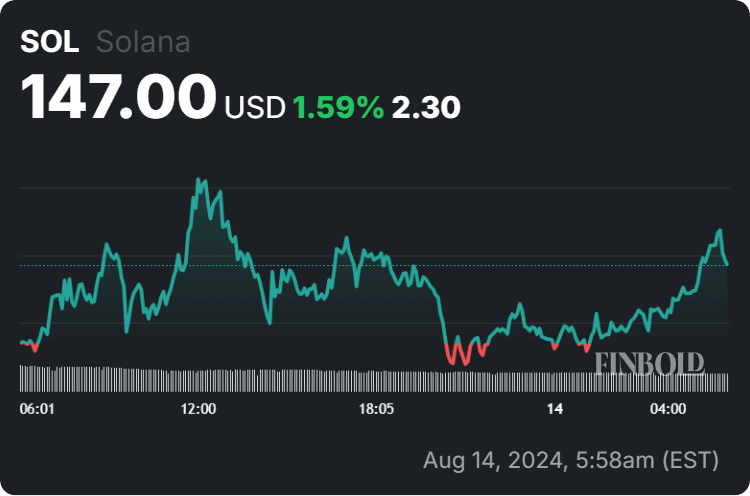Click the red dip segment of the chart
Screen dimensions: 750x496
point(460,355)
